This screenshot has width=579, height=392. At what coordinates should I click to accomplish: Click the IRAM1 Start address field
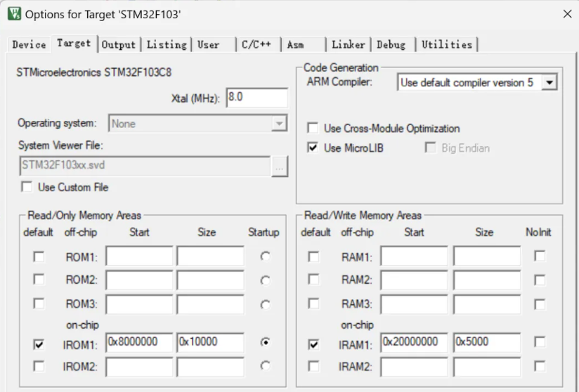[414, 342]
